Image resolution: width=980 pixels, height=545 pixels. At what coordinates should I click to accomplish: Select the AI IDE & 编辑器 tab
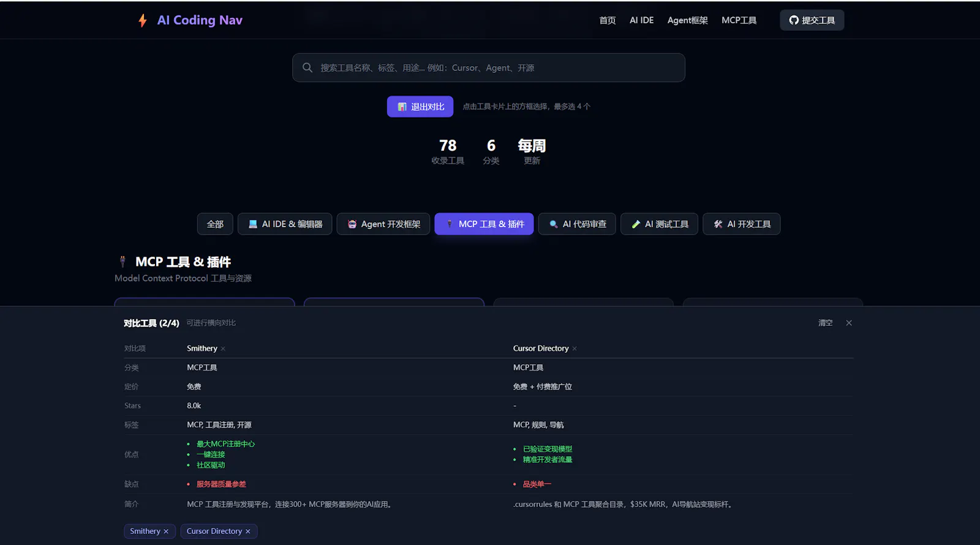[285, 224]
